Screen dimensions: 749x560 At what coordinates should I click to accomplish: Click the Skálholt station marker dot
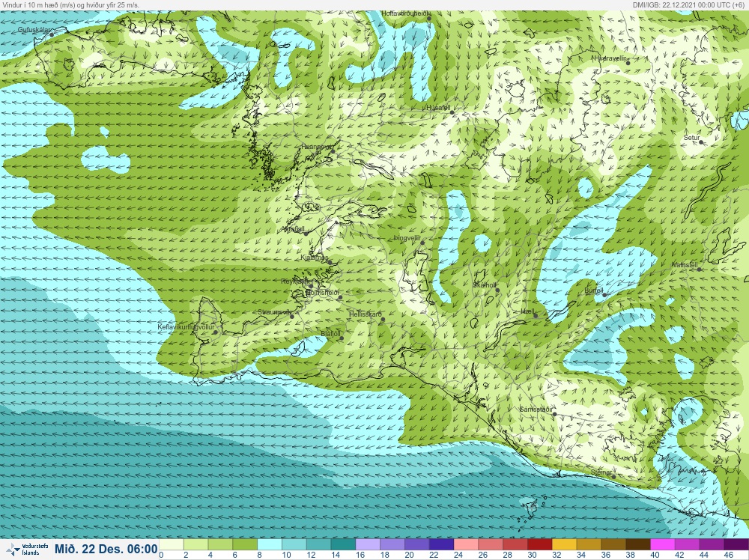point(497,290)
